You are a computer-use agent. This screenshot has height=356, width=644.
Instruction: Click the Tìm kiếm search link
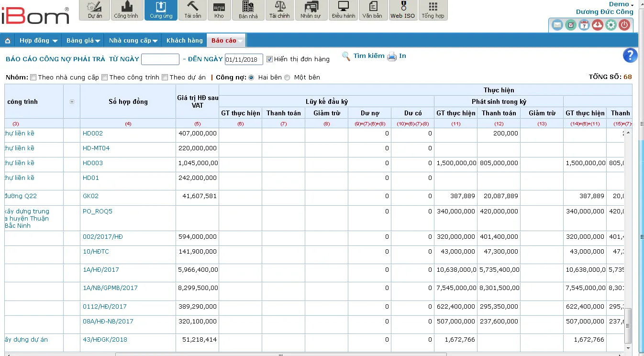pos(368,56)
